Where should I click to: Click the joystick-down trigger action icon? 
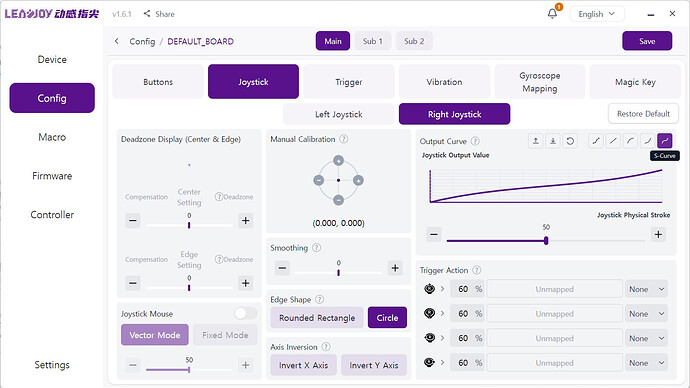coord(429,314)
